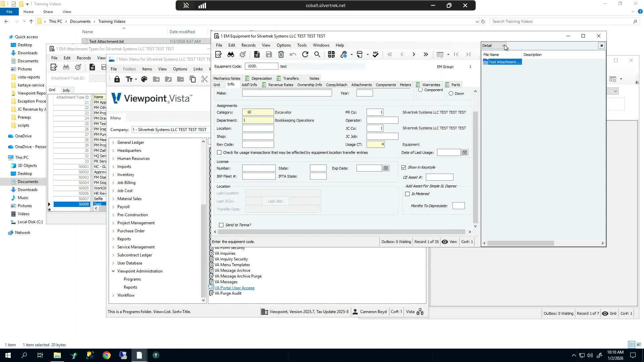Open the calculator icon in EM Equipment toolbar
Image resolution: width=644 pixels, height=362 pixels.
point(331,55)
